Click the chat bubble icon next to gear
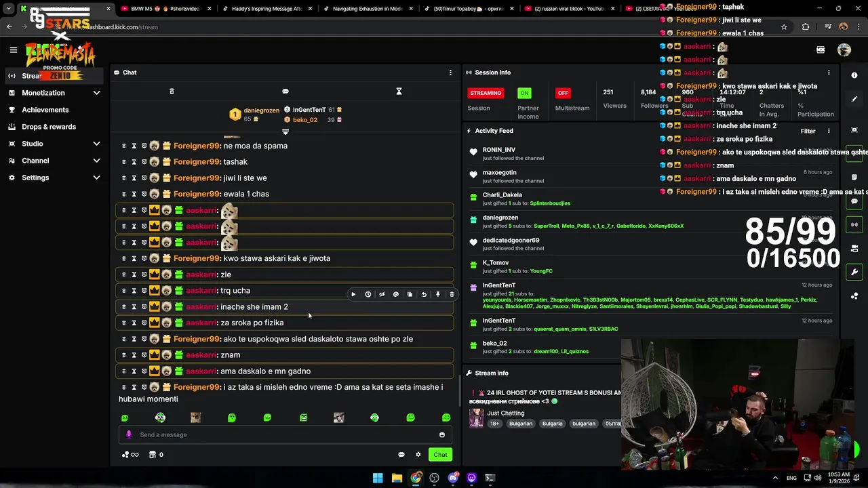Image resolution: width=868 pixels, height=488 pixels. coord(401,455)
